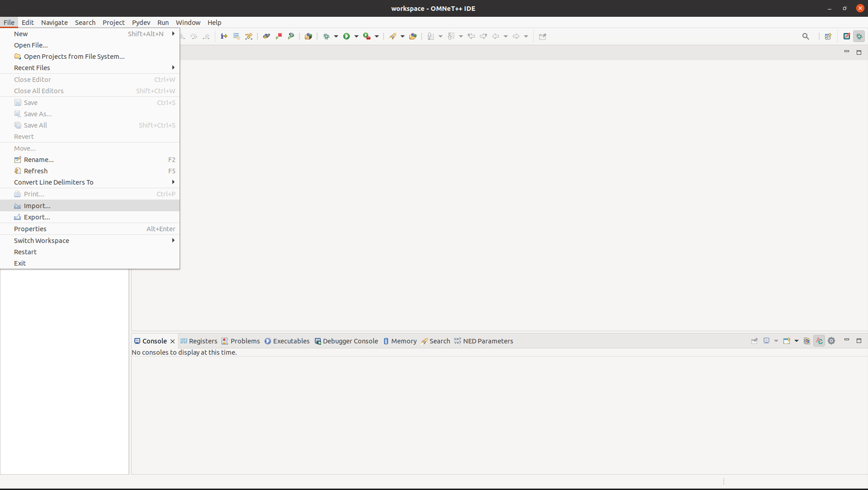Switch to the Simulation perspective icon
Image resolution: width=868 pixels, height=490 pixels.
tap(847, 36)
